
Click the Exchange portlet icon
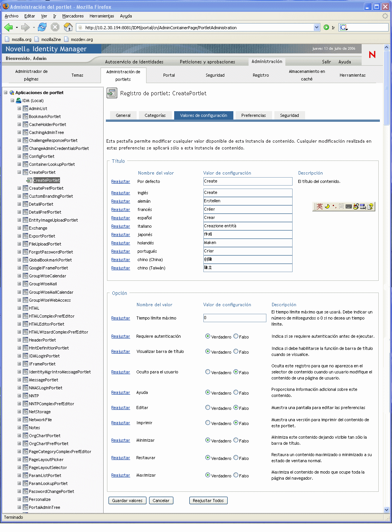(x=25, y=228)
